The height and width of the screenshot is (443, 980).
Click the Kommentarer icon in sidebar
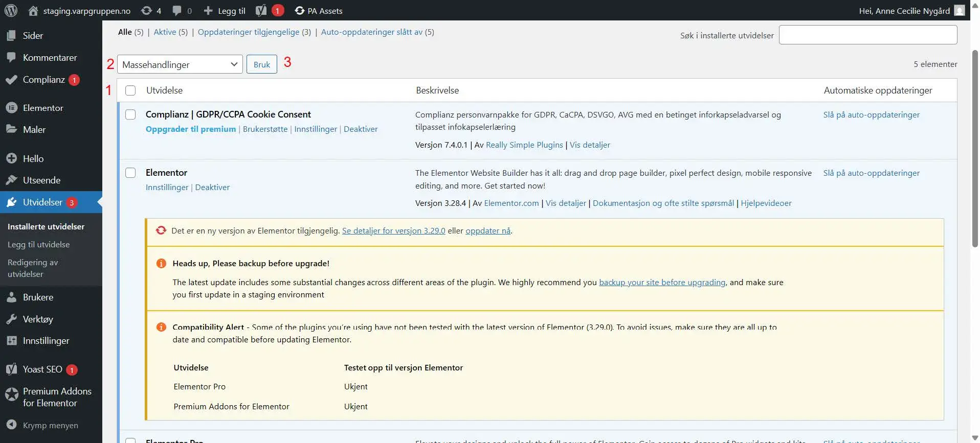11,57
